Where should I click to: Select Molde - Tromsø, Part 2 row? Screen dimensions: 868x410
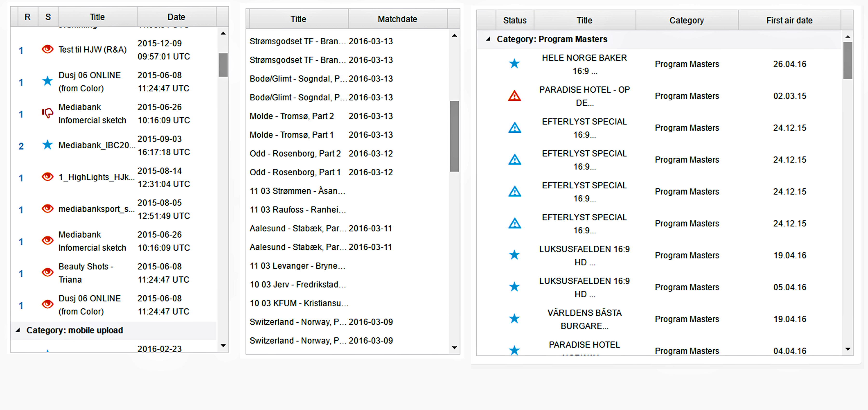click(292, 116)
